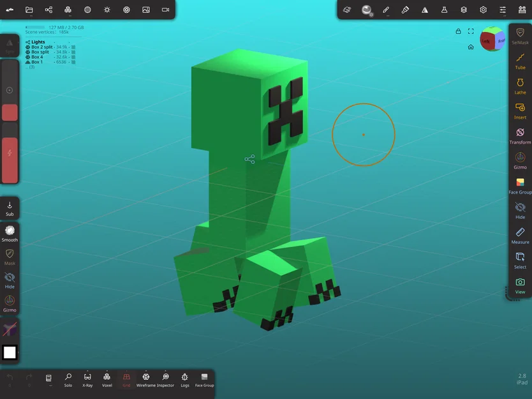The image size is (532, 399).
Task: Open the Post Process aperture menu
Action: [126, 10]
